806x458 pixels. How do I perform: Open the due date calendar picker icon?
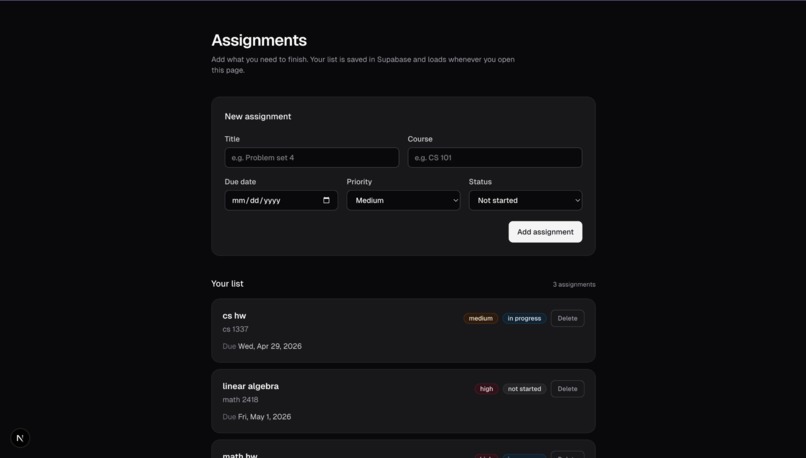tap(326, 200)
